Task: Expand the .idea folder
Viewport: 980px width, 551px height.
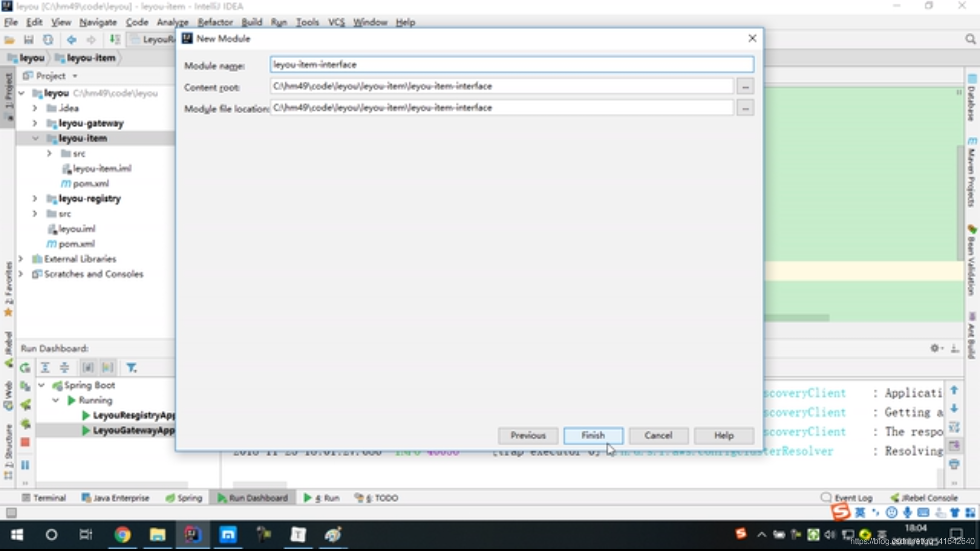Action: 35,108
